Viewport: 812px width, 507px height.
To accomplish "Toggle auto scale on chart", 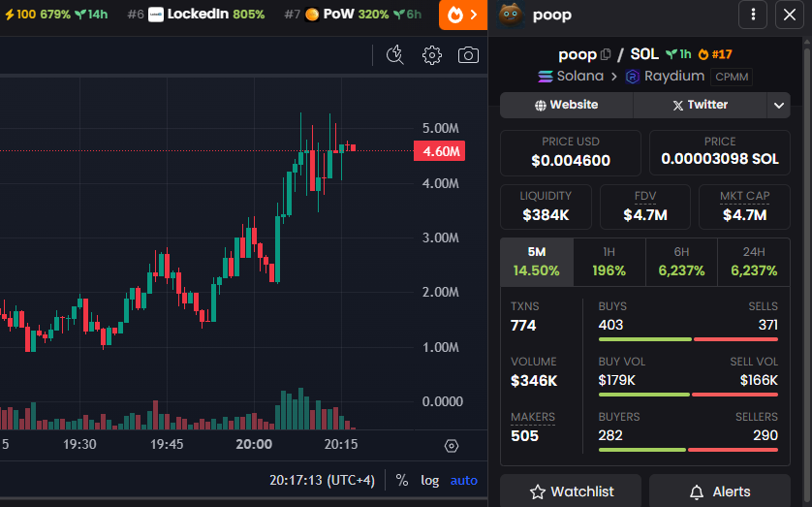I will pyautogui.click(x=463, y=480).
